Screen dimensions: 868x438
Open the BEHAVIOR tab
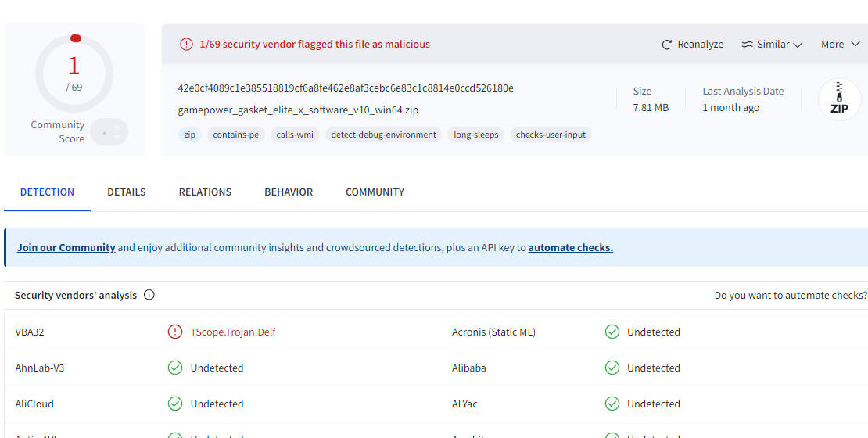(x=289, y=192)
